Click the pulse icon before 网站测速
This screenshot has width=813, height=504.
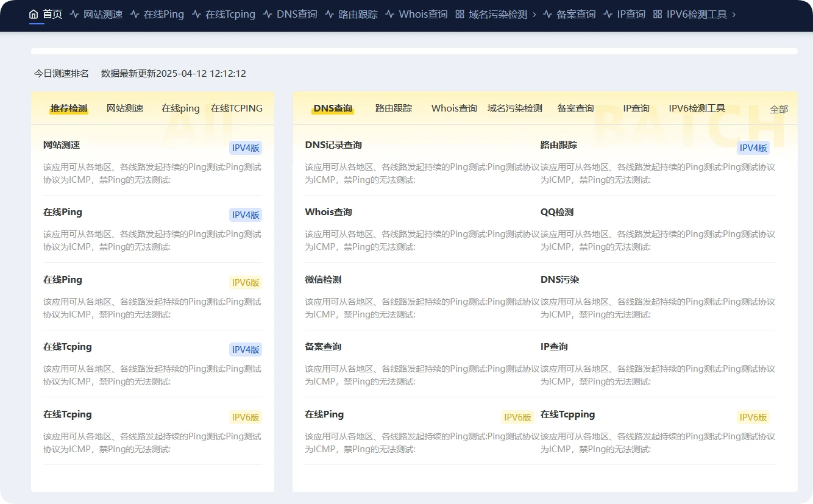(x=74, y=14)
